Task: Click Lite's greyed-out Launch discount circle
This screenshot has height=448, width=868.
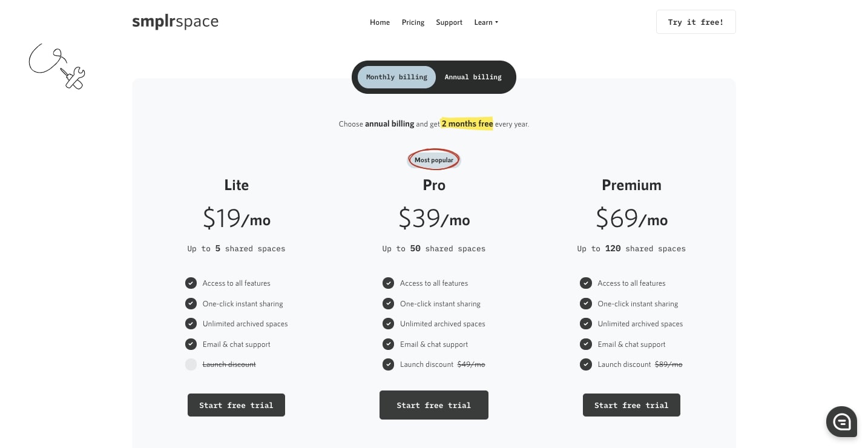Action: click(x=191, y=364)
